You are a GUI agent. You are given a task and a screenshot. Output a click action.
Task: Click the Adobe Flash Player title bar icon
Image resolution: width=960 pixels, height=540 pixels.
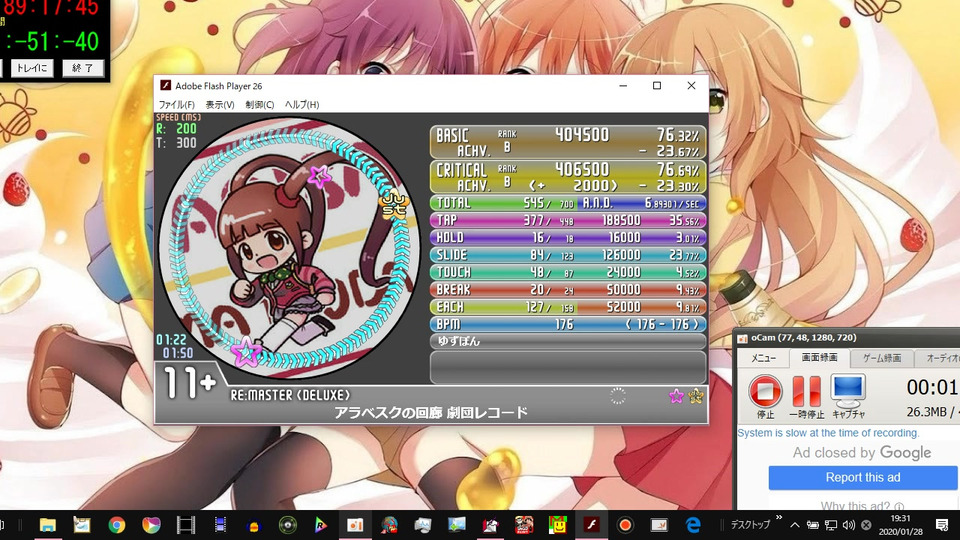(x=165, y=85)
